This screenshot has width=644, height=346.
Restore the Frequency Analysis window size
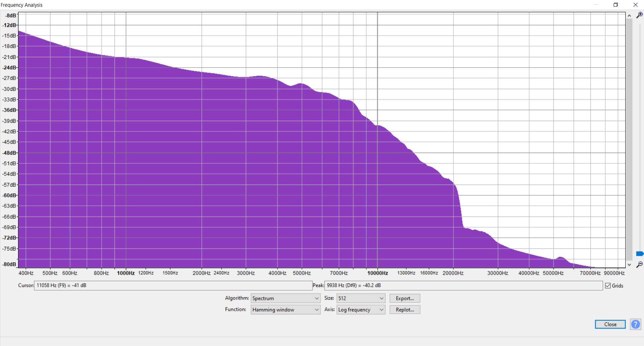615,5
